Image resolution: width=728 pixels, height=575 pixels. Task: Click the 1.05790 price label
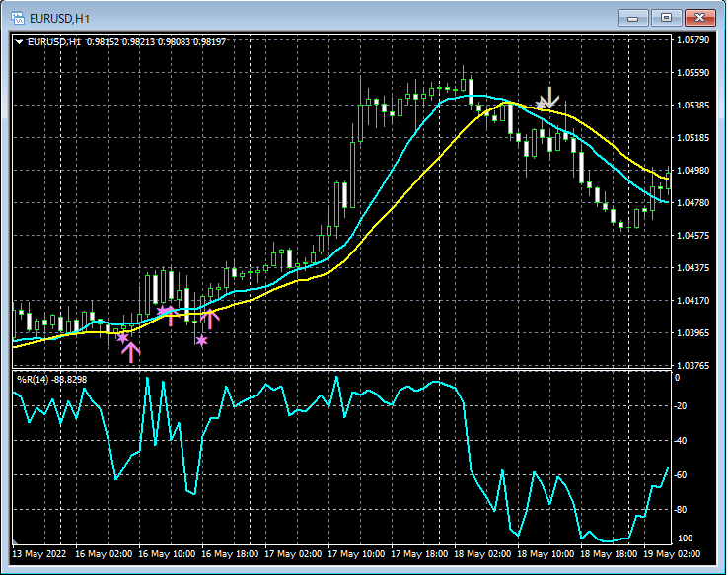pyautogui.click(x=693, y=39)
